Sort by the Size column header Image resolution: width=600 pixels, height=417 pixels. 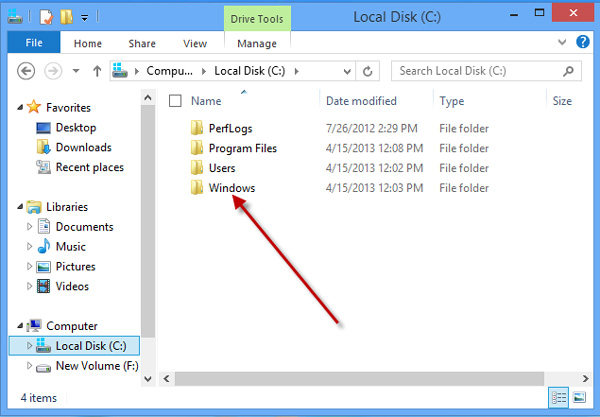(562, 101)
